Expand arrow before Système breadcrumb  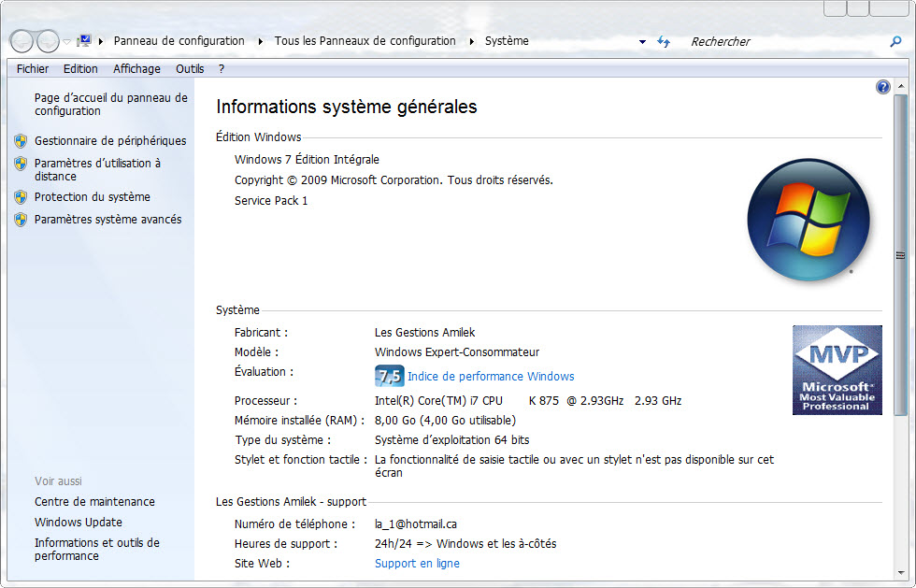coord(471,41)
